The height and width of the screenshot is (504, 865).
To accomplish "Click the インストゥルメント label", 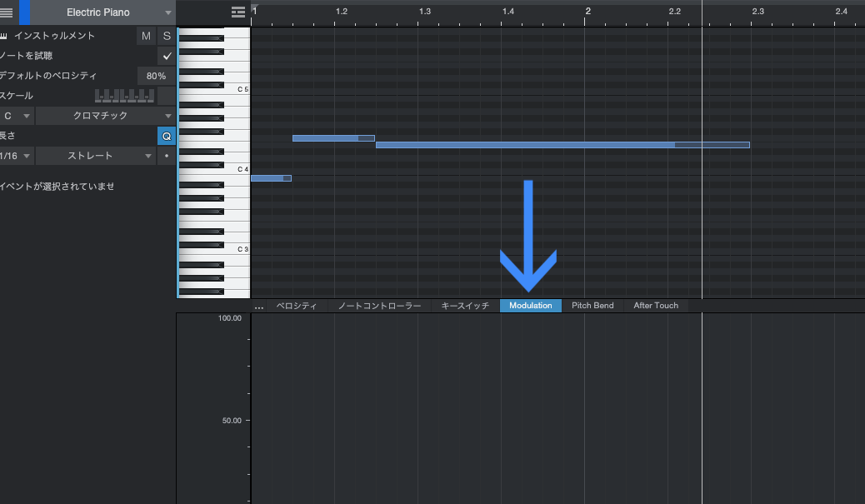I will point(54,36).
